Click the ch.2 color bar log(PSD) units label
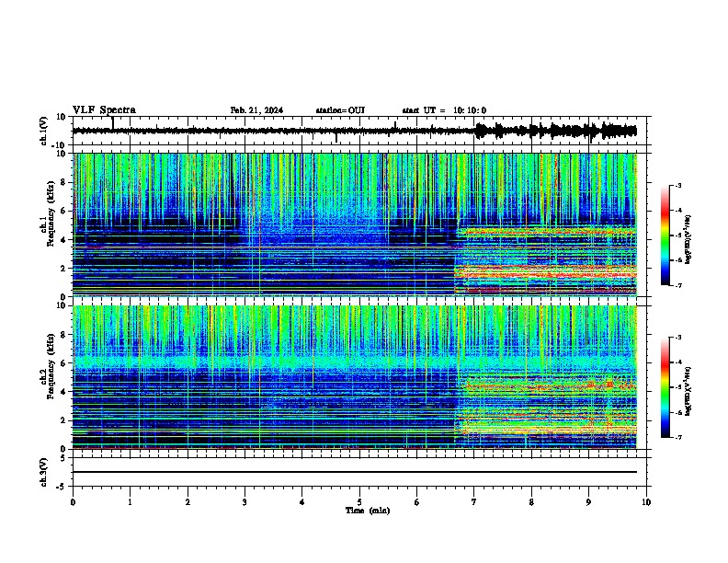Screen dimensions: 728x563 coord(688,391)
